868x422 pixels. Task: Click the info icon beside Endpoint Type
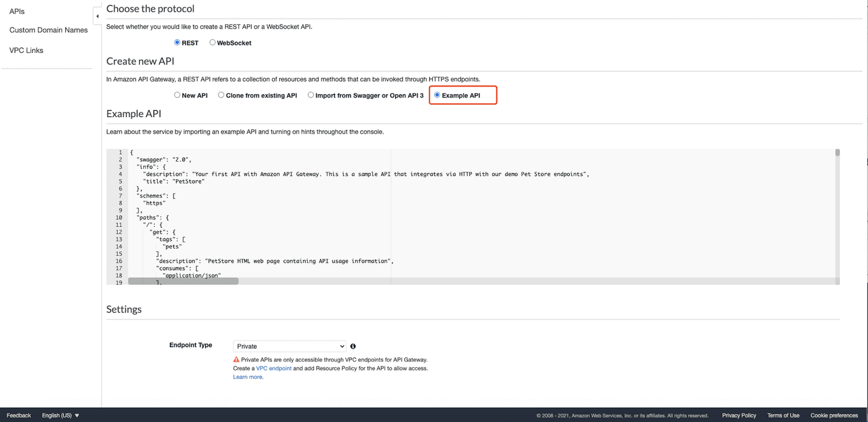(353, 346)
